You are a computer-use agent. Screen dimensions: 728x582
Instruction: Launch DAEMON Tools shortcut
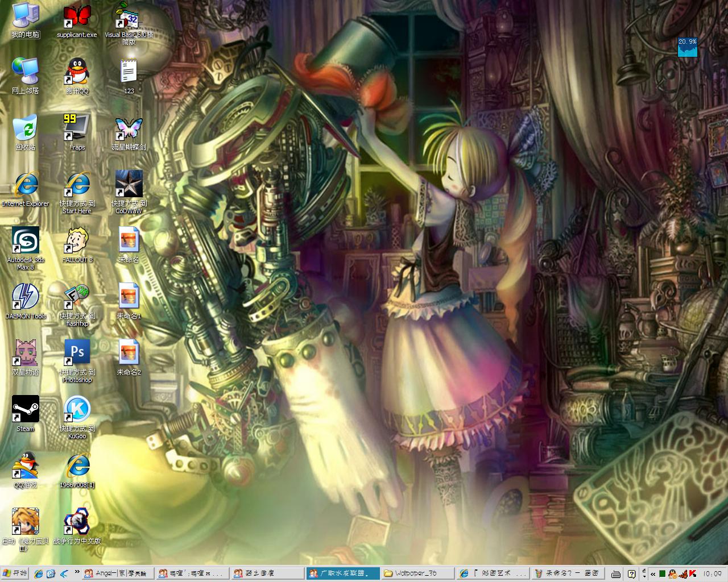[x=26, y=301]
